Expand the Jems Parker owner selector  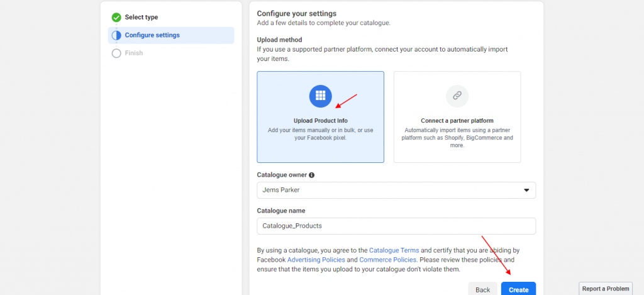396,190
